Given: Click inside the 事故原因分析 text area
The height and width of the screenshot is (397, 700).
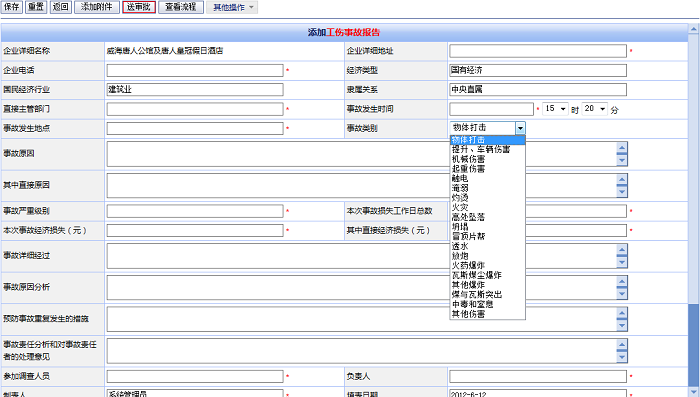Looking at the screenshot, I should point(367,288).
